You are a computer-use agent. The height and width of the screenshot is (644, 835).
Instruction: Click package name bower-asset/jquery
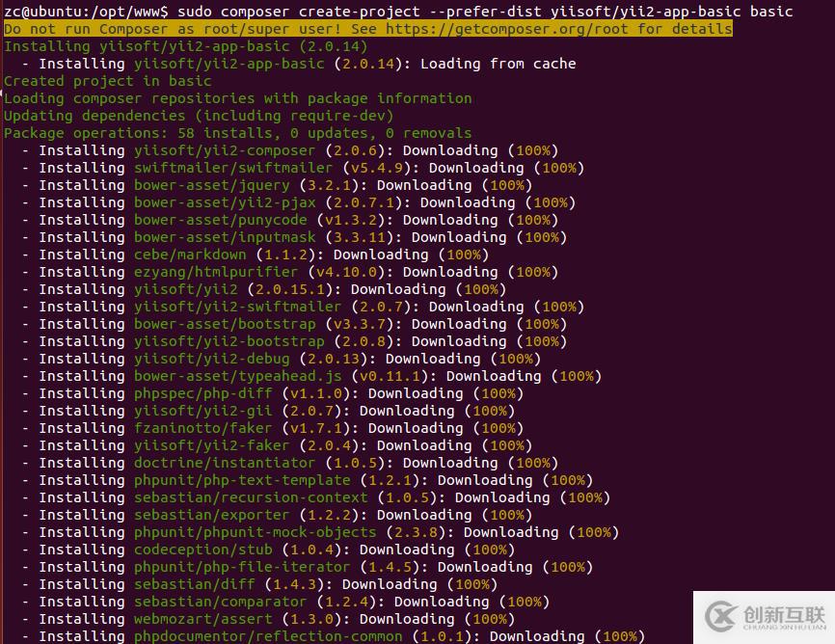click(x=211, y=185)
